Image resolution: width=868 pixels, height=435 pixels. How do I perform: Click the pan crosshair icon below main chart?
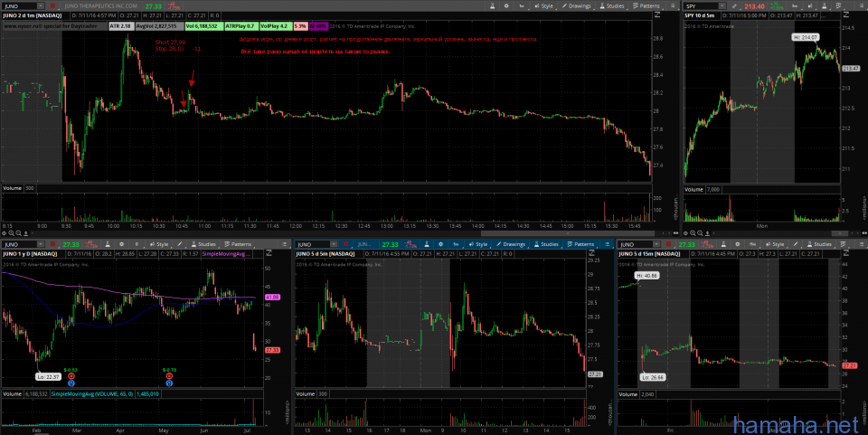click(x=4, y=233)
